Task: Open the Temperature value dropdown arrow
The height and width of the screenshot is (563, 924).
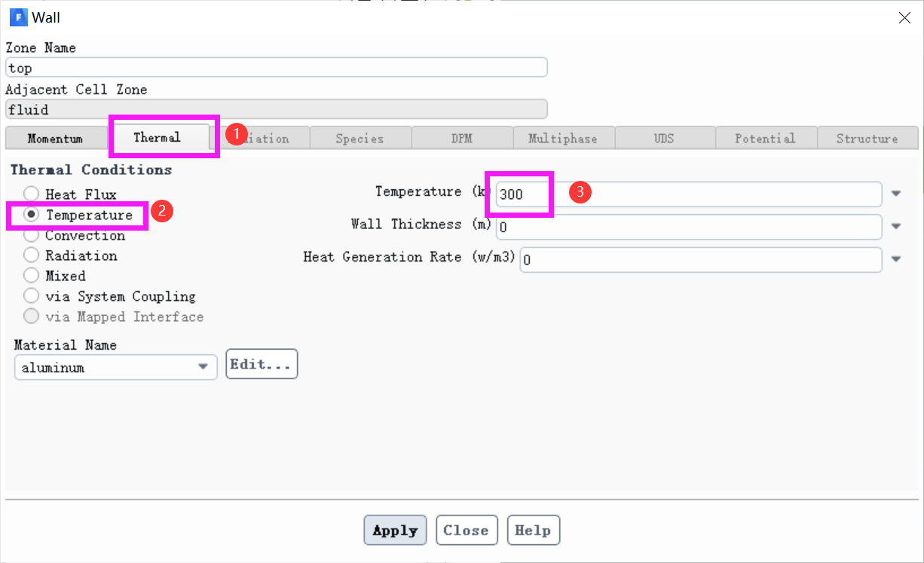Action: (x=896, y=194)
